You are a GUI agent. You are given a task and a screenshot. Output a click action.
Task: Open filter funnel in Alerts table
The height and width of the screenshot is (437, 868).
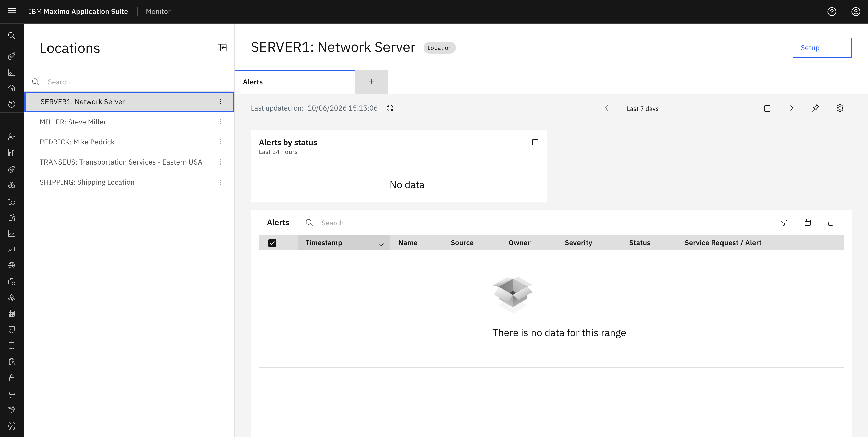click(783, 223)
